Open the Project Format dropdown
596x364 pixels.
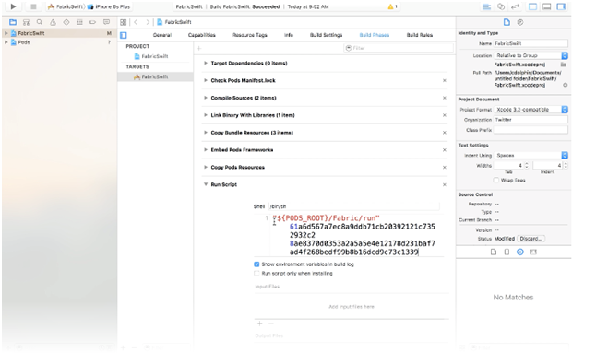531,110
